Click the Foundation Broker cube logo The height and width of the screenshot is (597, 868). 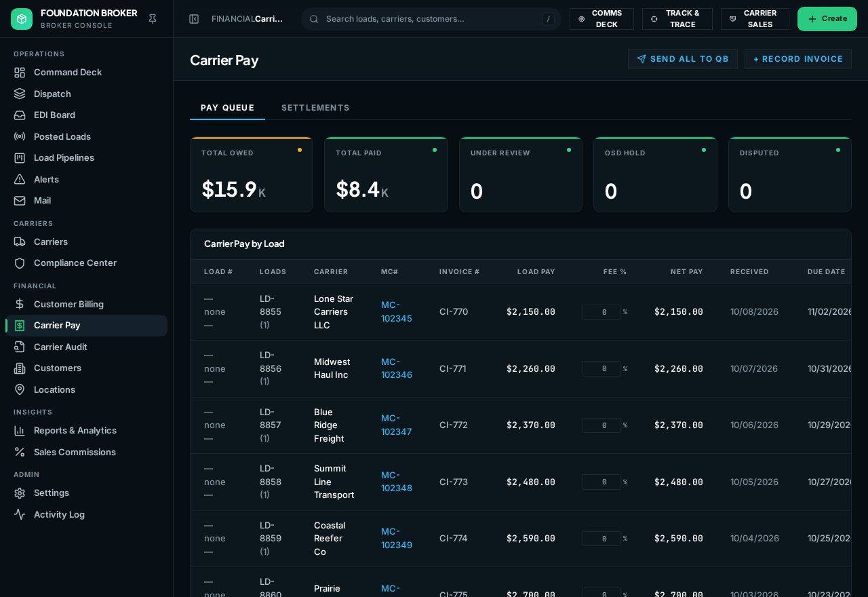pyautogui.click(x=22, y=19)
